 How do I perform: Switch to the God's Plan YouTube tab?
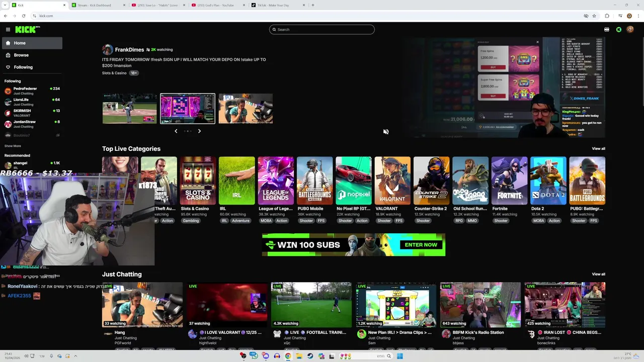(x=217, y=5)
